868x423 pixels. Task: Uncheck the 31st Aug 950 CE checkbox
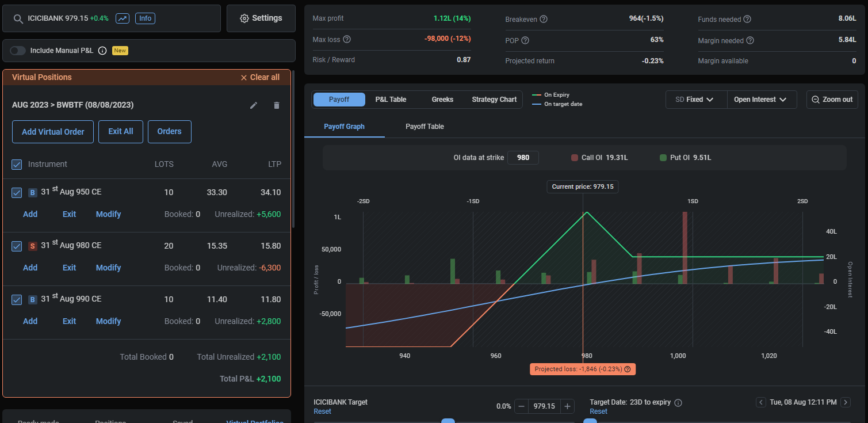pyautogui.click(x=17, y=193)
